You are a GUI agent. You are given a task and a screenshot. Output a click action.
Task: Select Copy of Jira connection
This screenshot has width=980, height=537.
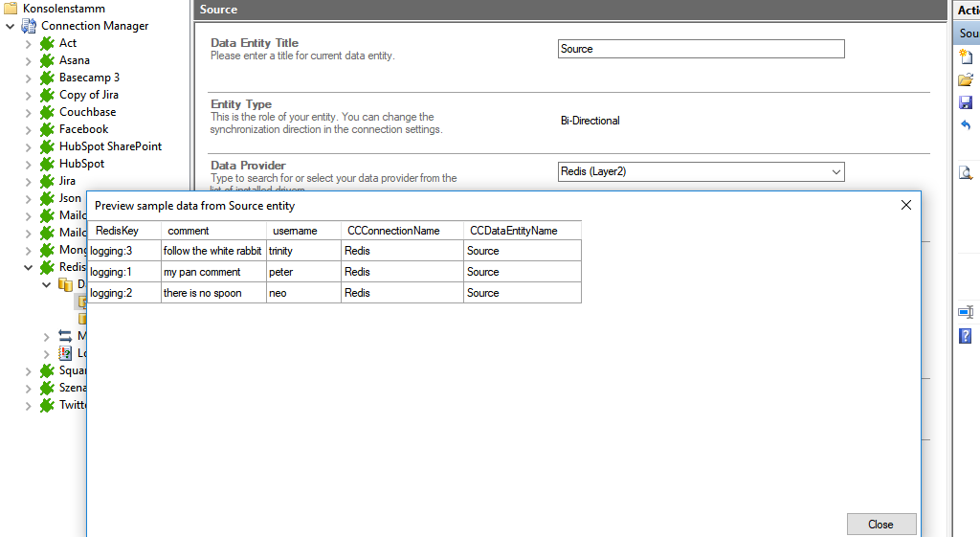(89, 95)
